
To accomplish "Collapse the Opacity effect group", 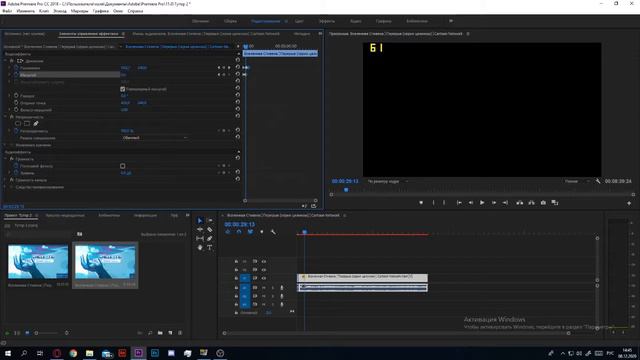I will (x=6, y=116).
